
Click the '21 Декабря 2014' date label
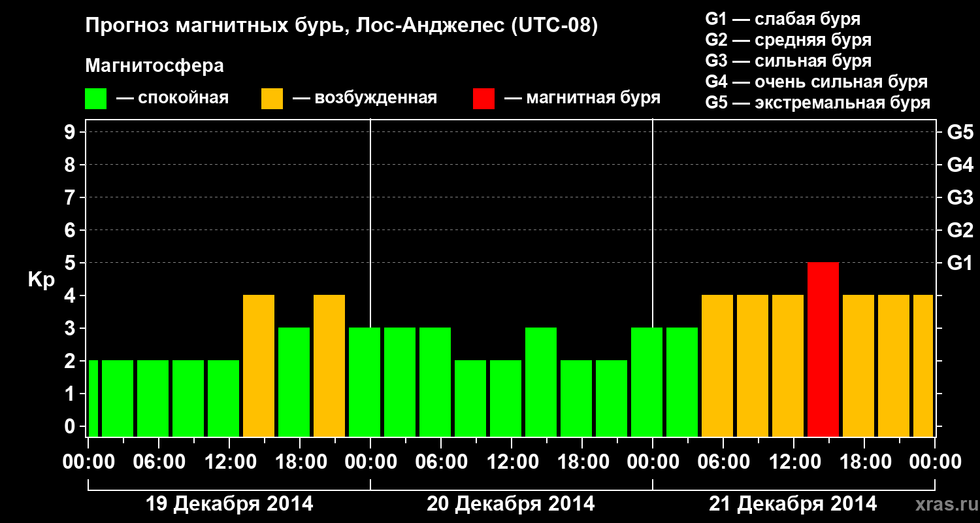tap(793, 504)
